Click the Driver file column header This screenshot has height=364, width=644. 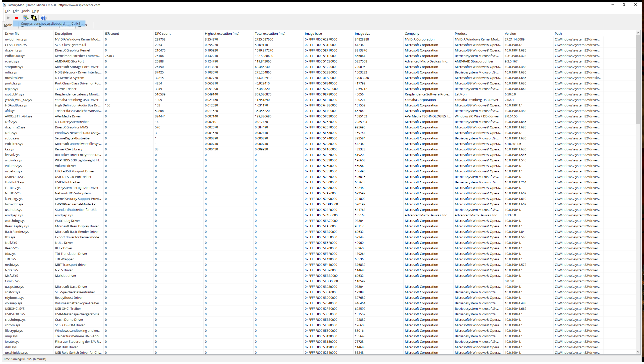pyautogui.click(x=12, y=33)
